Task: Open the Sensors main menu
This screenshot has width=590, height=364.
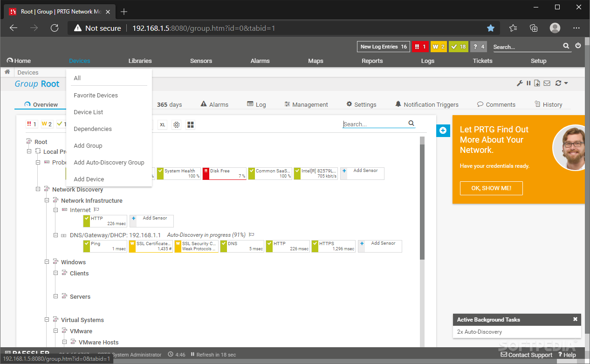Action: 201,61
